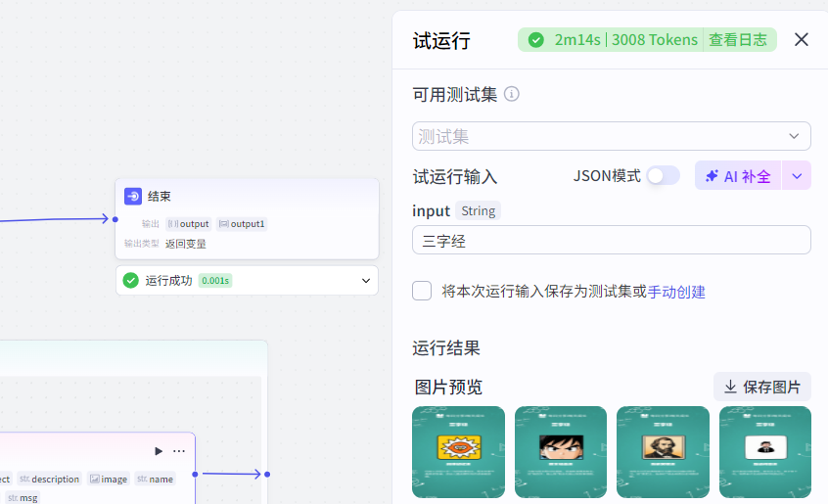Viewport: 828px width, 504px height.
Task: Click 返回变量 output type value
Action: 185,244
